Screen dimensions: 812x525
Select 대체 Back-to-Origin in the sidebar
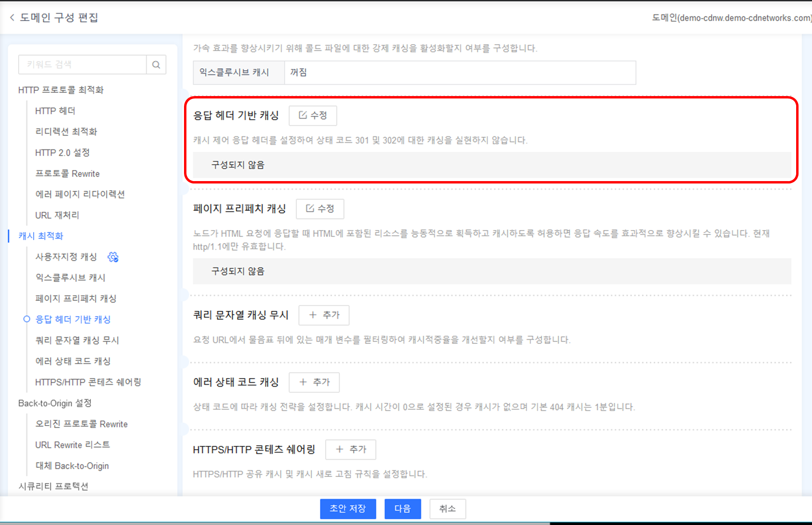(x=72, y=465)
